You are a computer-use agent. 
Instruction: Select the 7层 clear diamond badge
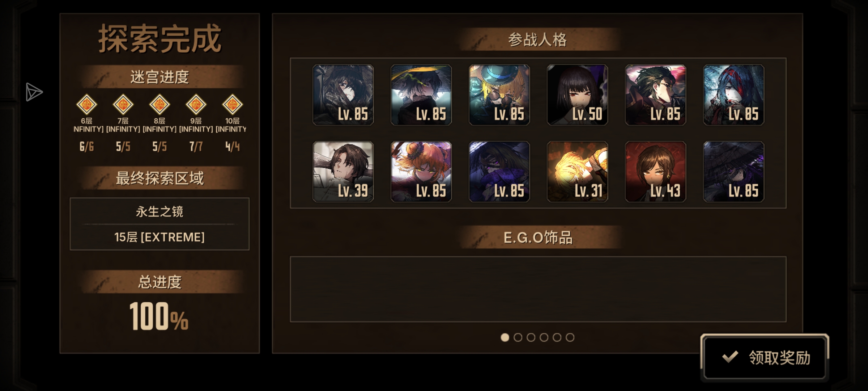(123, 105)
